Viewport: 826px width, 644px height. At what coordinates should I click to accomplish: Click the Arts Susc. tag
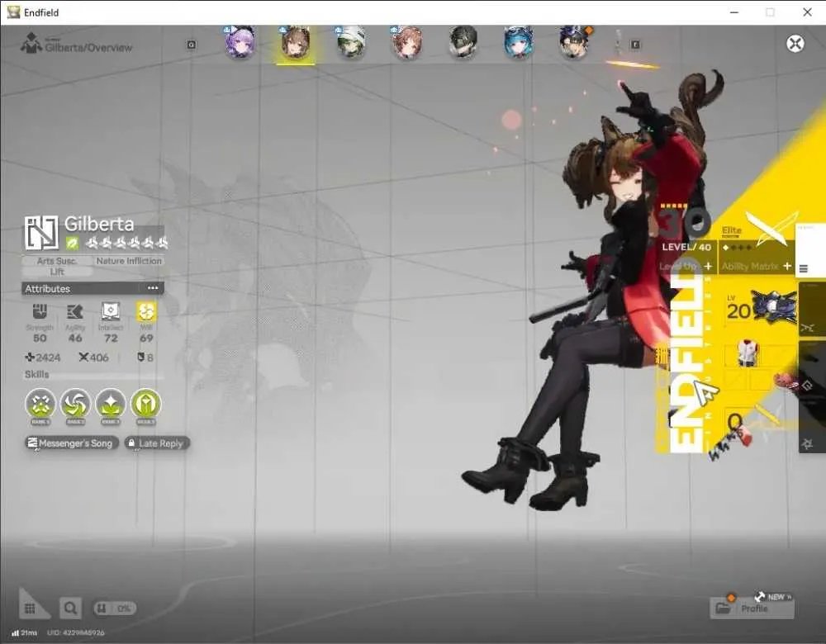coord(57,261)
